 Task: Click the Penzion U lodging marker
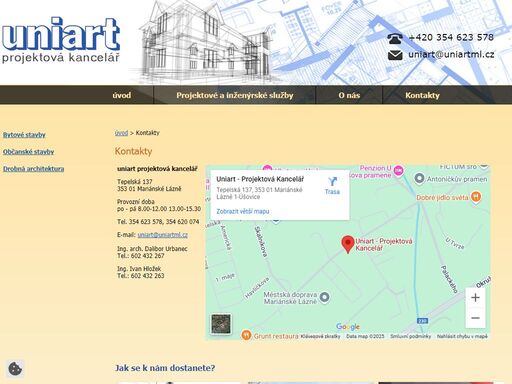coord(398,171)
